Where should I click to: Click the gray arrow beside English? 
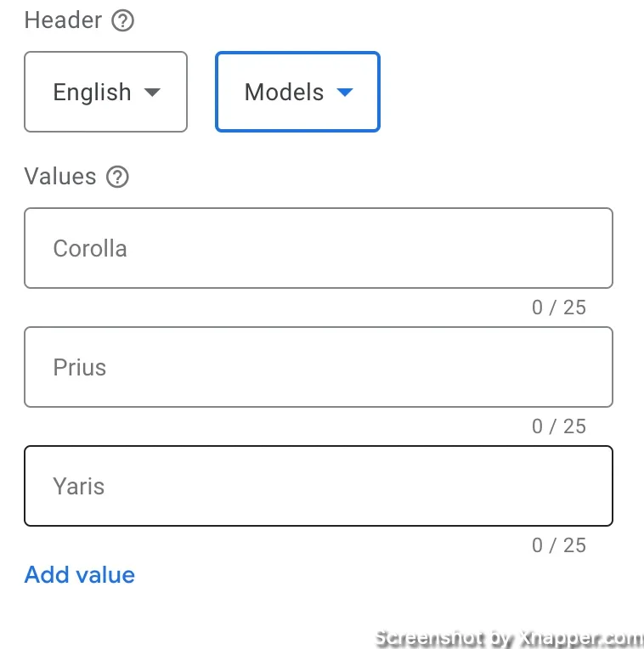click(x=152, y=92)
